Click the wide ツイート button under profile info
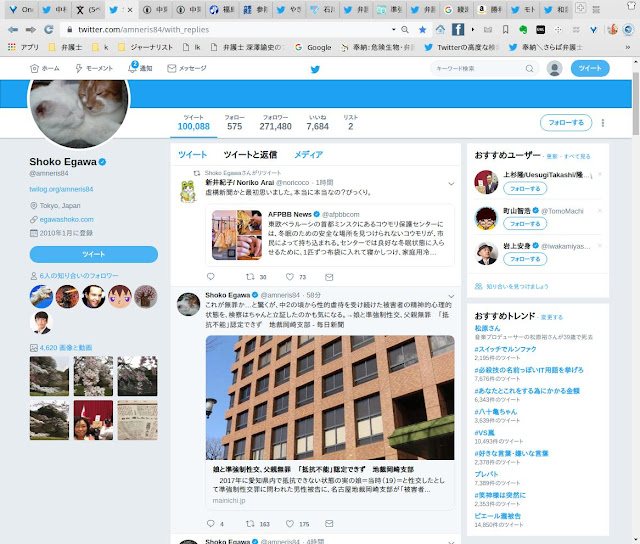Viewport: 640px width, 544px height. 94,254
